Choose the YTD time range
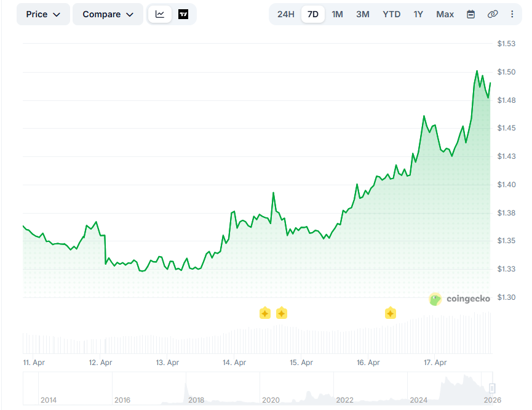The image size is (532, 410). [391, 14]
